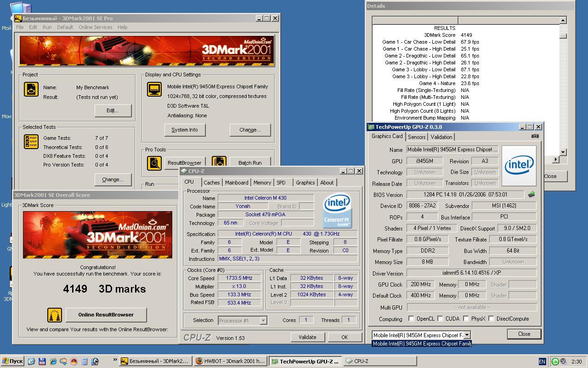The image size is (588, 368).
Task: Click the floppy disk icon in Quick Launch
Action: click(42, 361)
